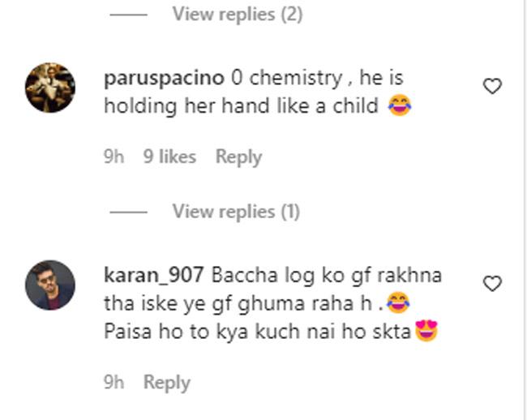The width and height of the screenshot is (527, 420).
Task: Select the 'Paisa ho to kya' comment text
Action: click(258, 332)
